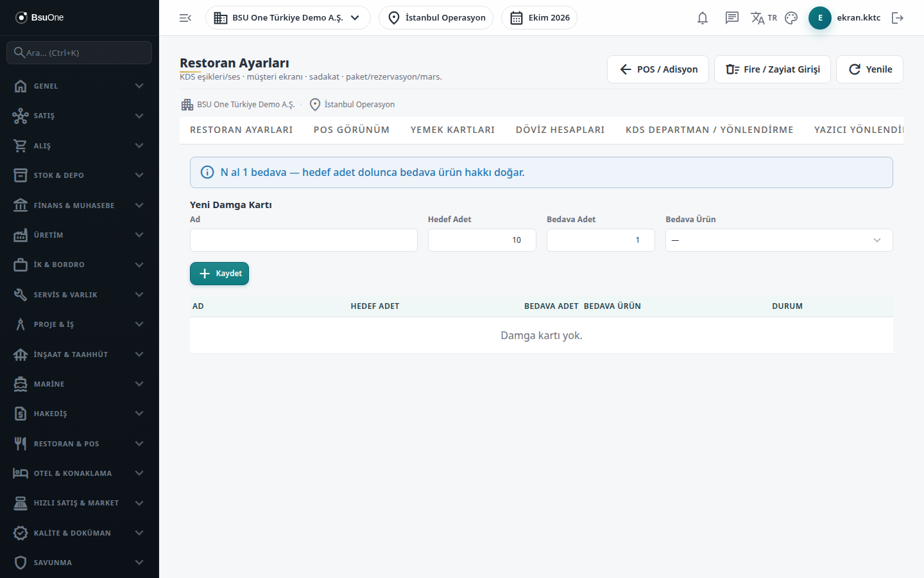The image size is (924, 578).
Task: Click the Yenile refresh button
Action: point(869,69)
